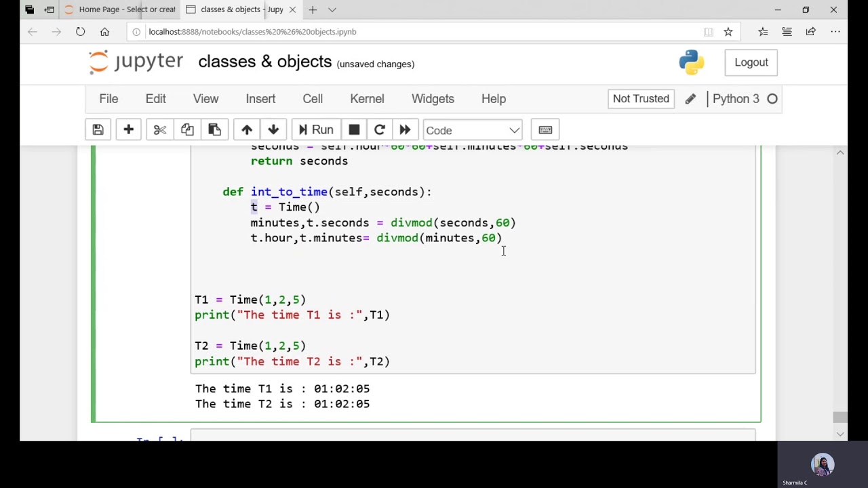Viewport: 868px width, 488px height.
Task: Open reading list lines icon
Action: (x=787, y=32)
